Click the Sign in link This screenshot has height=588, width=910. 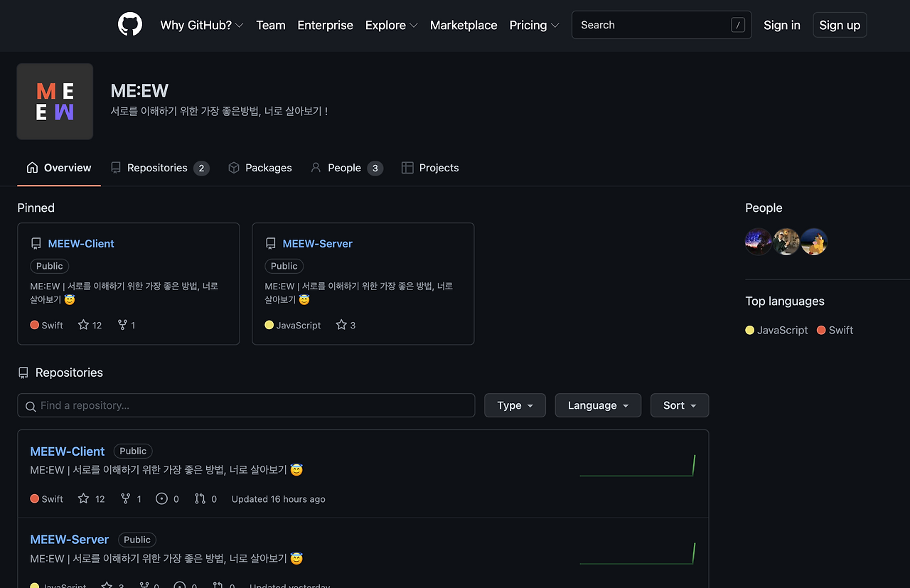tap(782, 25)
